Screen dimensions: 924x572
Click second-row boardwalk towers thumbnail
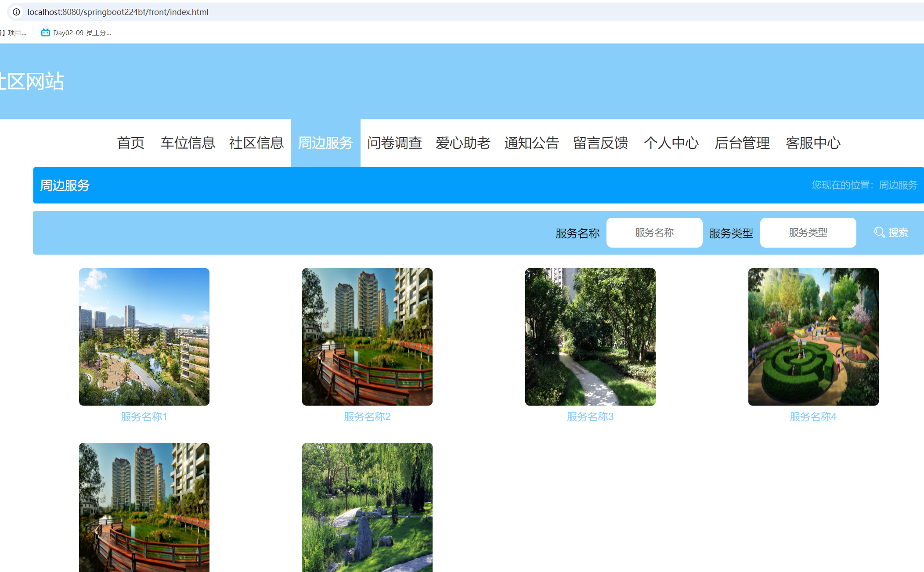coord(144,507)
